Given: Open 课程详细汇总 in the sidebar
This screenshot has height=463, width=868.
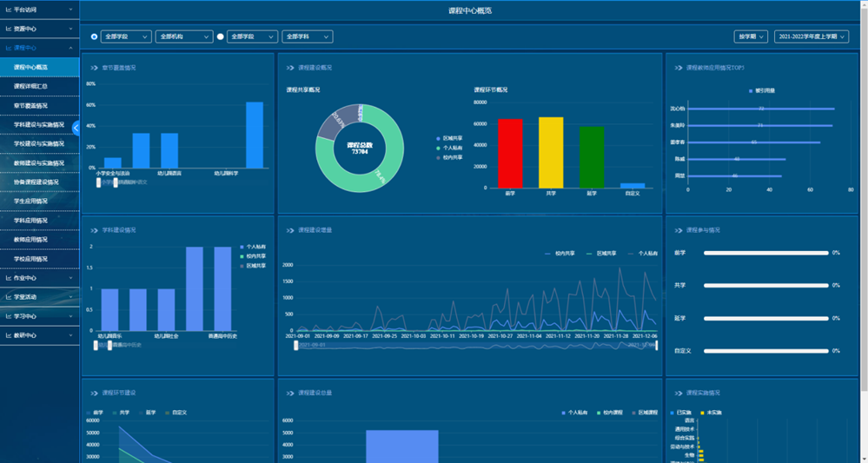Looking at the screenshot, I should (x=39, y=86).
